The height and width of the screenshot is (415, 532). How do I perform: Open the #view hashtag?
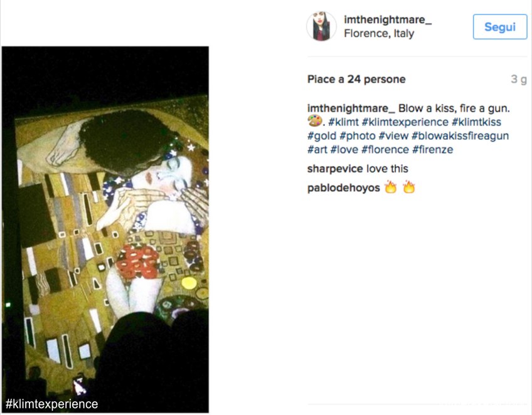(393, 136)
